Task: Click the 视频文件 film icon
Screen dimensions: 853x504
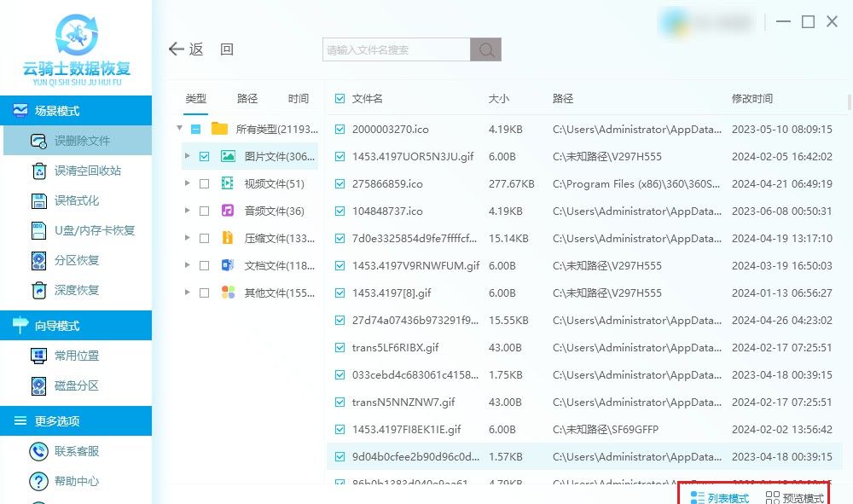Action: (228, 183)
